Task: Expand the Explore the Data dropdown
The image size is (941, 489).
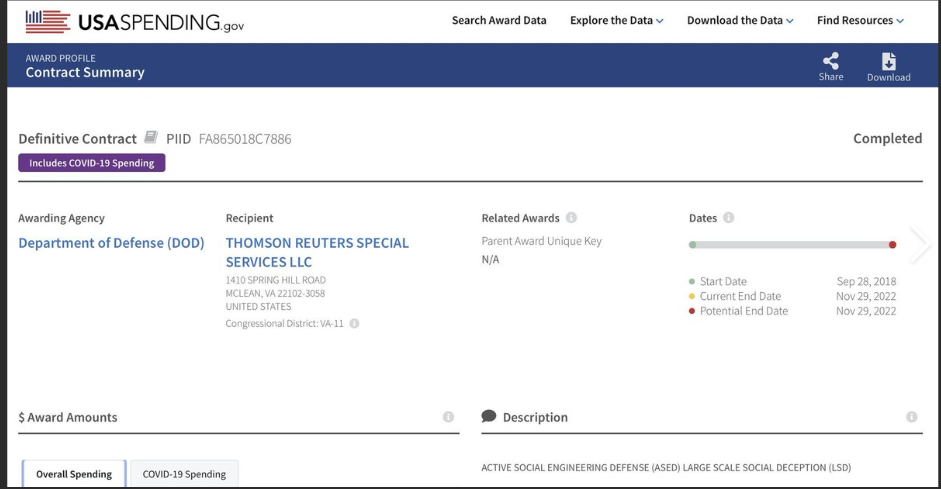Action: tap(616, 20)
